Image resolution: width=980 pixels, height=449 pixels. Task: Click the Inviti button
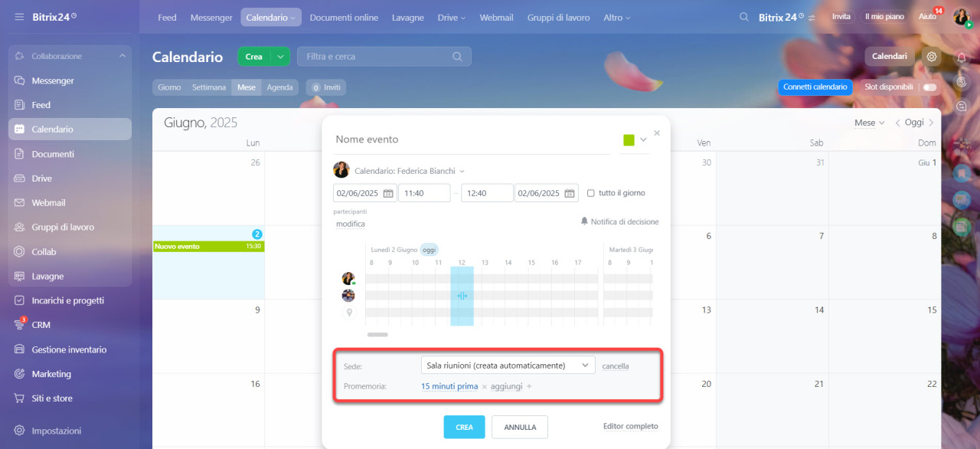(x=326, y=87)
